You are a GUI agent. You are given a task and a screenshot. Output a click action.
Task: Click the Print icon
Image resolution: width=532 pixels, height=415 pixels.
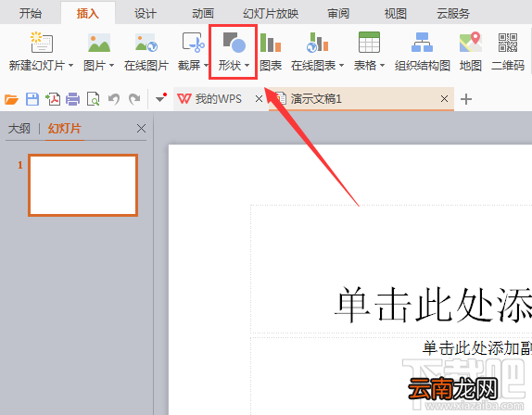pyautogui.click(x=72, y=99)
